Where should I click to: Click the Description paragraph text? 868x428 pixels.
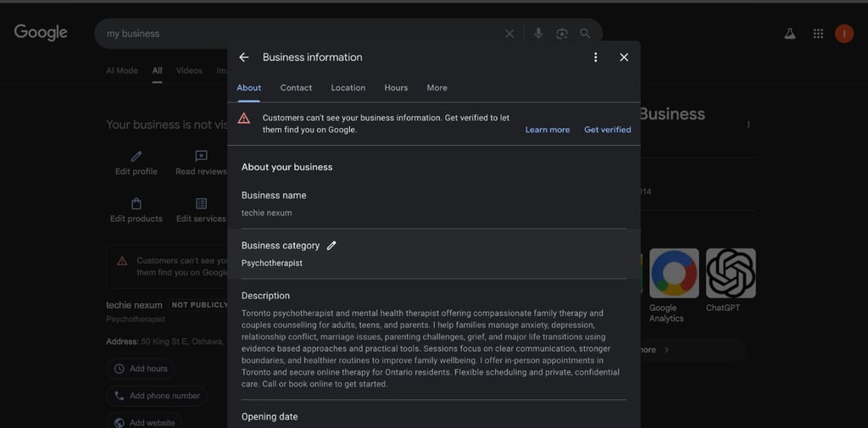tap(431, 348)
